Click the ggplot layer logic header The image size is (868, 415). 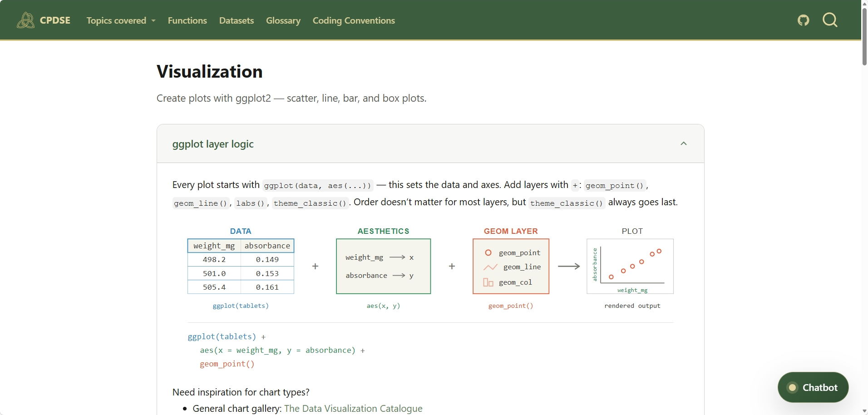pos(430,143)
